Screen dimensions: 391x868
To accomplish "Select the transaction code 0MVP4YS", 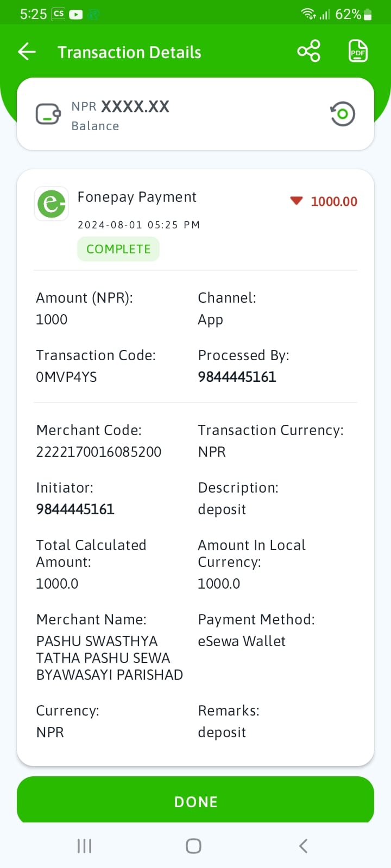I will pos(66,377).
